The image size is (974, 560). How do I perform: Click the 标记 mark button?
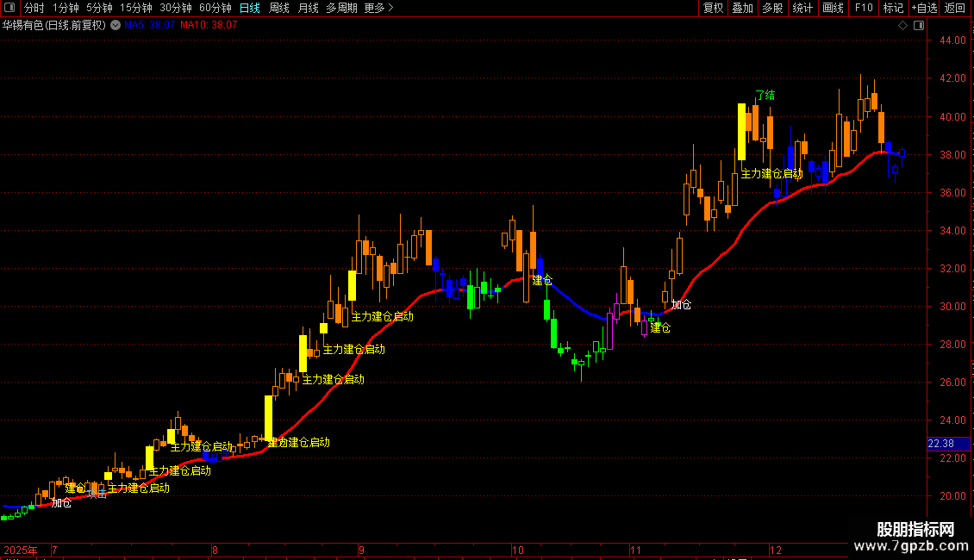coord(893,8)
